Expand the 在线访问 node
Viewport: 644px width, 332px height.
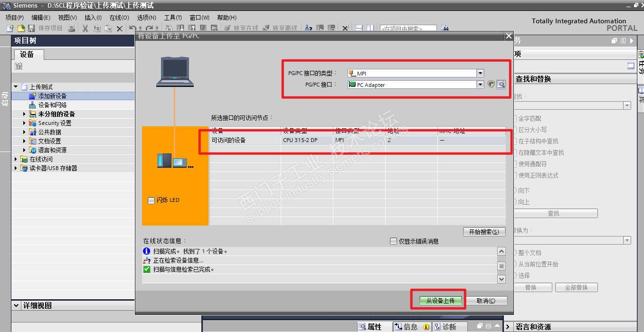(x=16, y=159)
